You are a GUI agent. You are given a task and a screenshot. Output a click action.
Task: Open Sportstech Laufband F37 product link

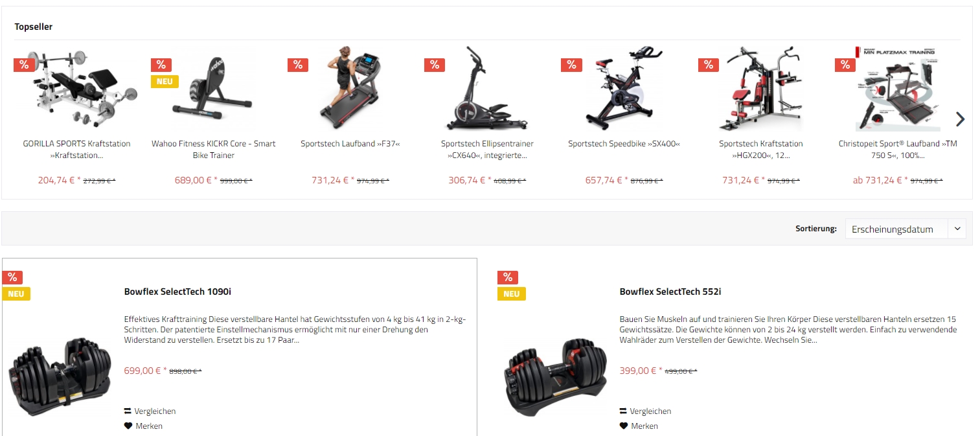[x=350, y=144]
